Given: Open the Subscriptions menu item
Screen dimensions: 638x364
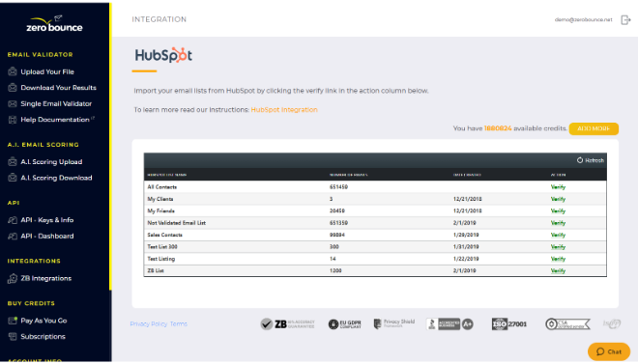Looking at the screenshot, I should pos(43,336).
